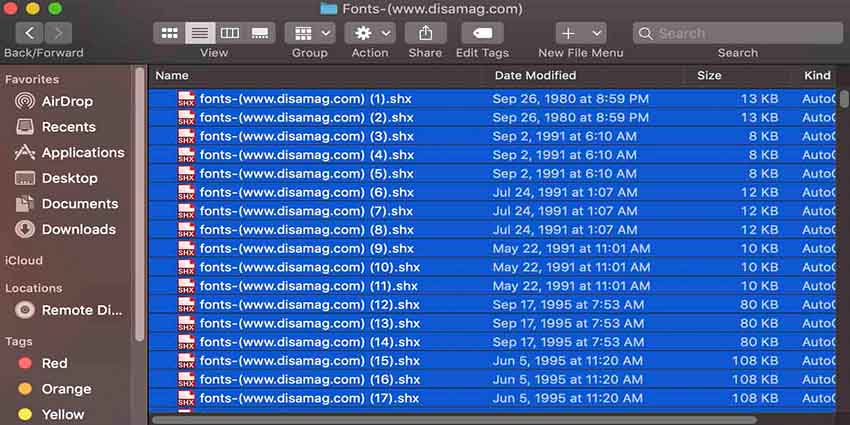Click the Edit Tags icon

pos(481,33)
